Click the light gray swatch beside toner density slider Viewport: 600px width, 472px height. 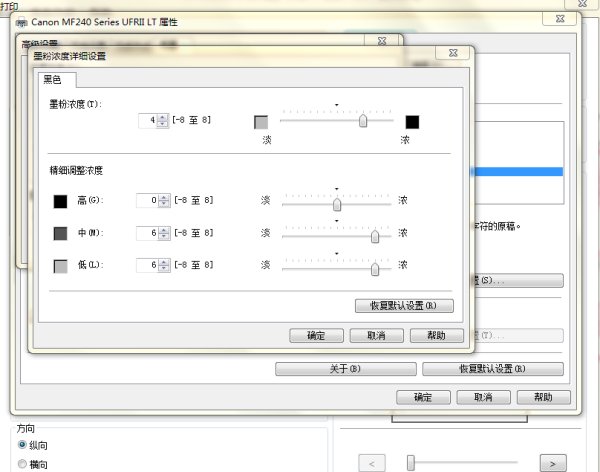[x=261, y=122]
